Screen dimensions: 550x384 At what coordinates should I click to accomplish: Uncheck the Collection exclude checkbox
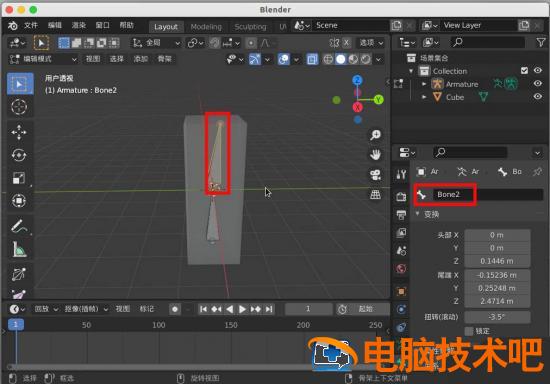pos(524,71)
